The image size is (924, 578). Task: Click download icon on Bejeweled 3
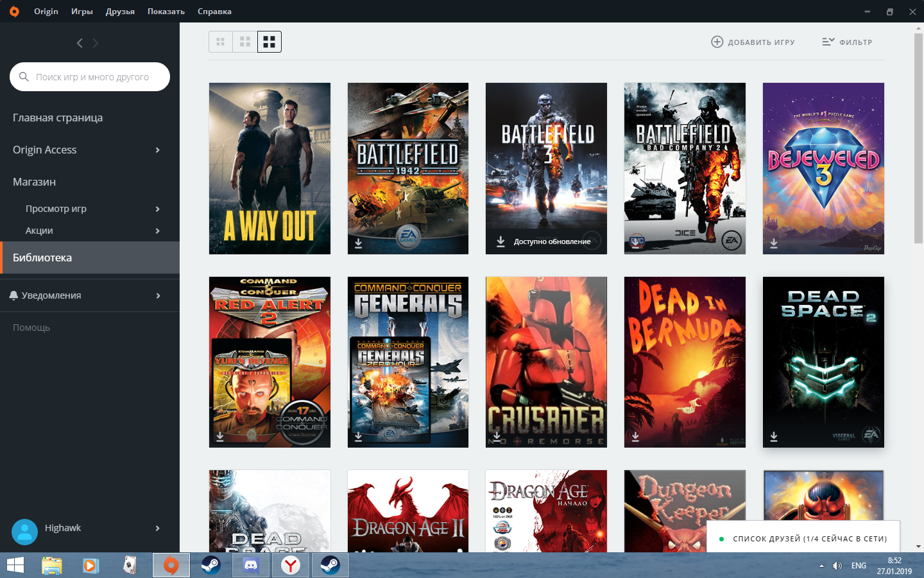773,243
